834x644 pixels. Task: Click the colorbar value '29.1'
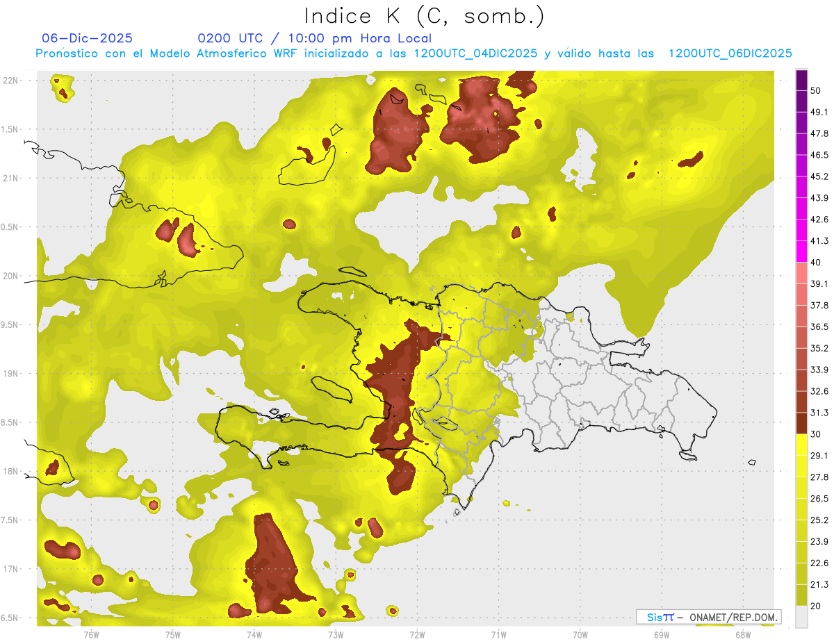click(819, 455)
